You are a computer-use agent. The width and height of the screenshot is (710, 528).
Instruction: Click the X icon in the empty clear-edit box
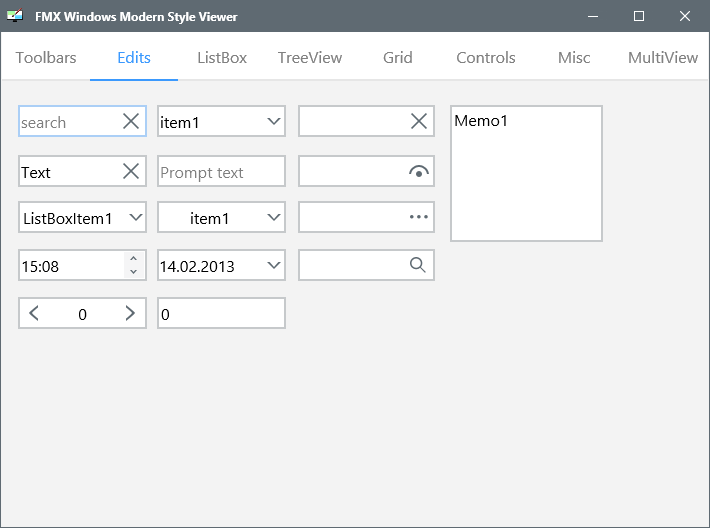coord(419,121)
